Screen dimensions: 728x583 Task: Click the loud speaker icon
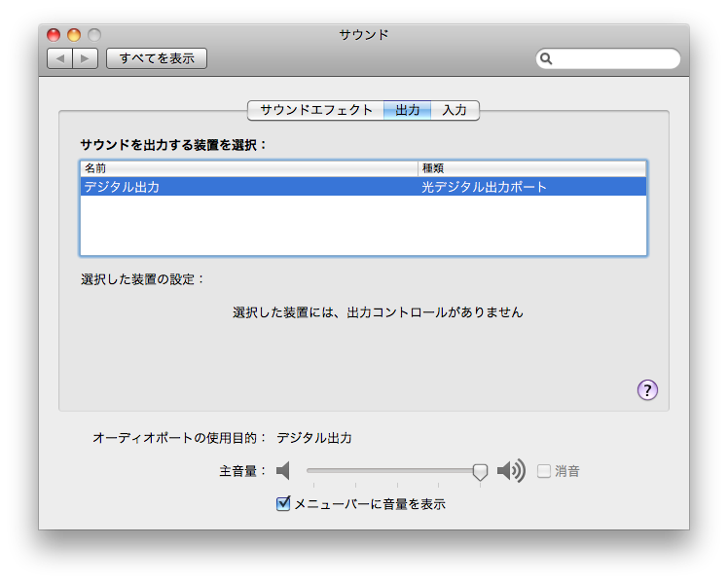coord(511,471)
